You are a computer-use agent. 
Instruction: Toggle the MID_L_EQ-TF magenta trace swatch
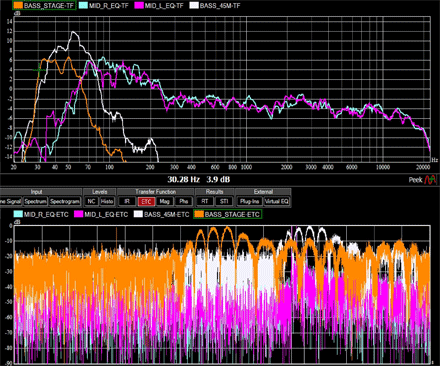(x=139, y=5)
